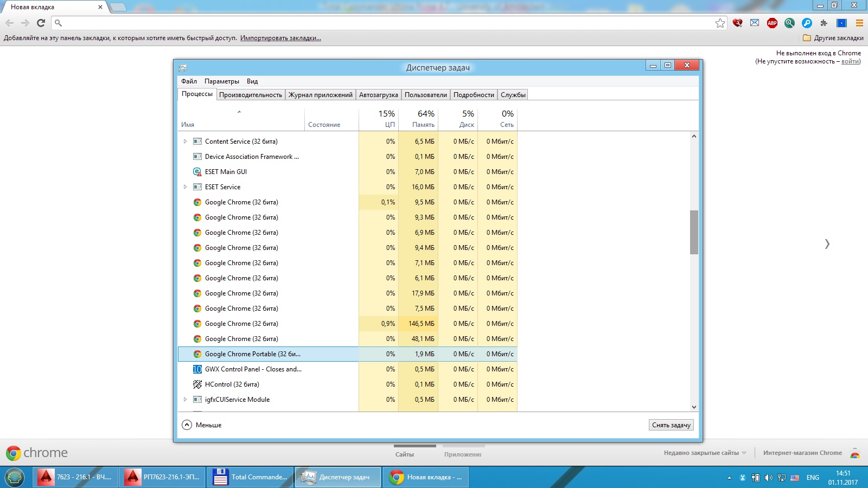This screenshot has height=488, width=868.
Task: Open the Вид menu
Action: tap(252, 81)
